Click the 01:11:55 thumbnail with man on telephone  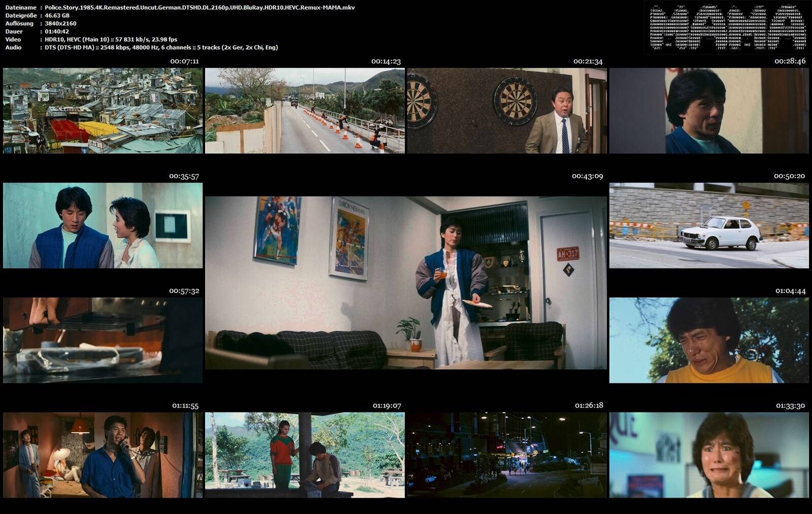[103, 455]
